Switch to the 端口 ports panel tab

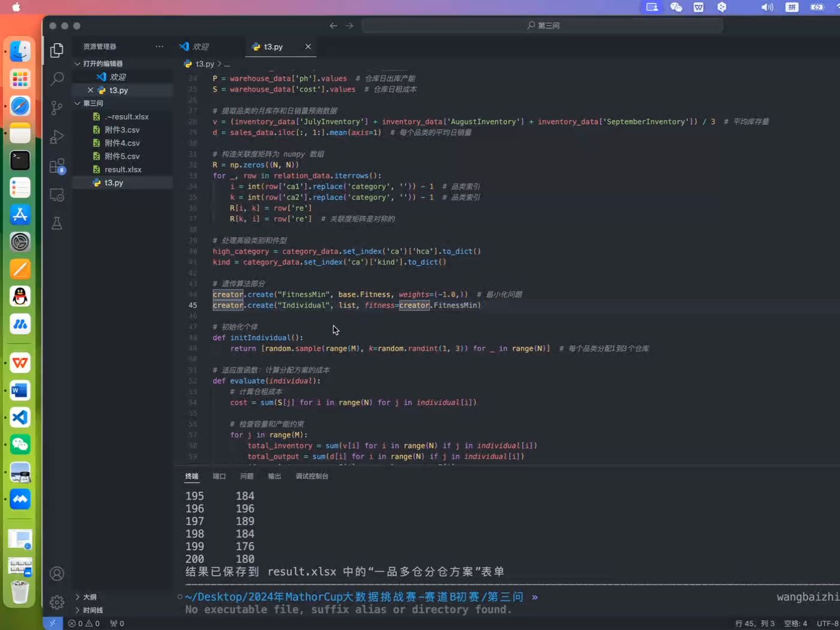coord(219,476)
